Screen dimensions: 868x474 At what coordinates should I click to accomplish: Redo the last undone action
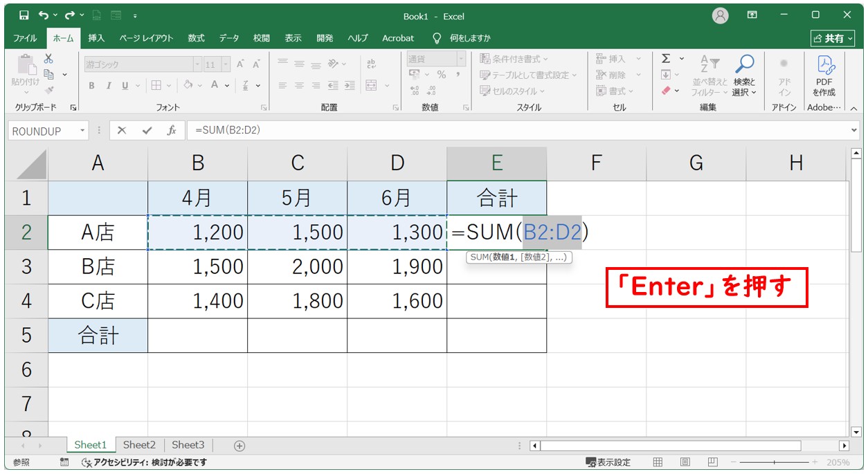(70, 15)
